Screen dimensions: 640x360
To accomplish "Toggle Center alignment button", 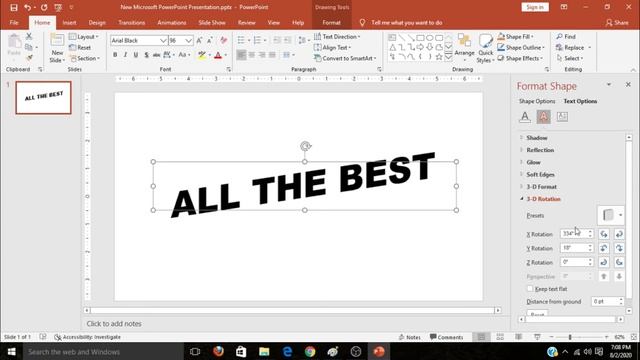I will pyautogui.click(x=252, y=55).
